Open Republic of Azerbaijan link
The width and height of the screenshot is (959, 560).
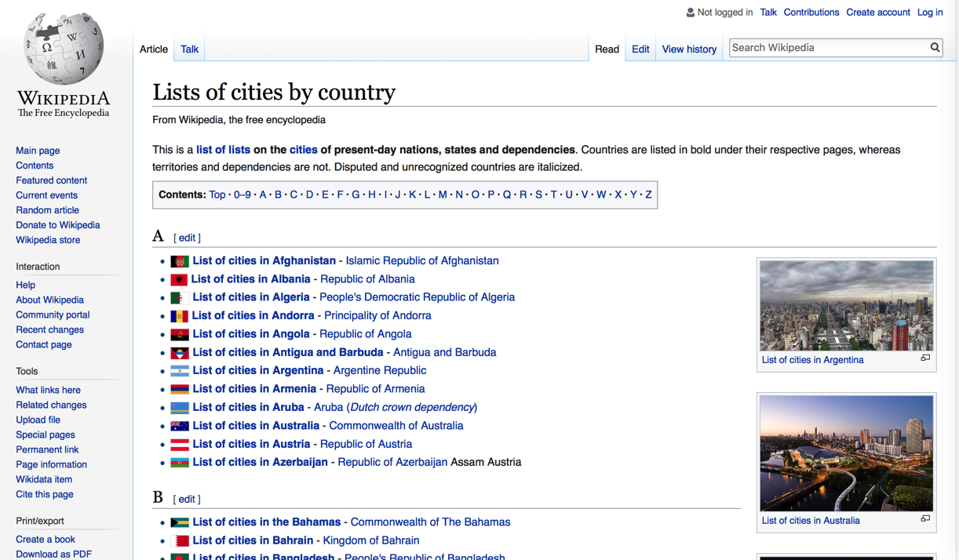pos(392,462)
